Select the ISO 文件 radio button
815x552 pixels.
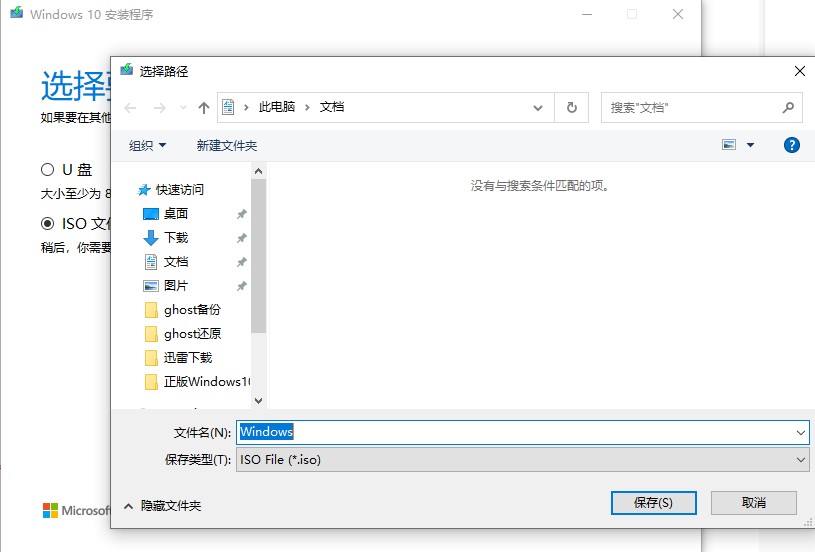pyautogui.click(x=47, y=224)
